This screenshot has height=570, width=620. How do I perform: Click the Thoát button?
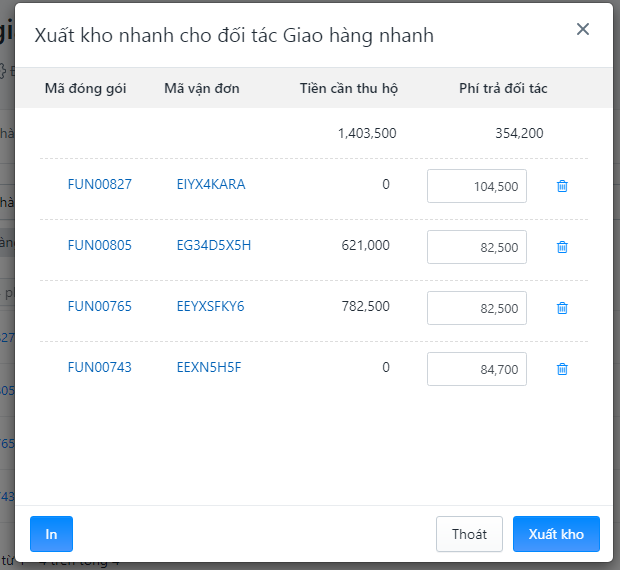point(469,534)
